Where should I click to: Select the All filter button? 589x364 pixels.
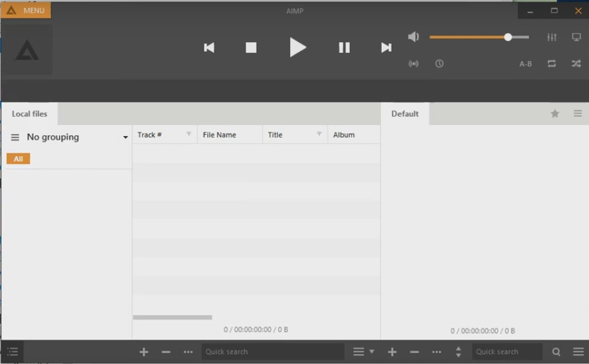[x=18, y=159]
